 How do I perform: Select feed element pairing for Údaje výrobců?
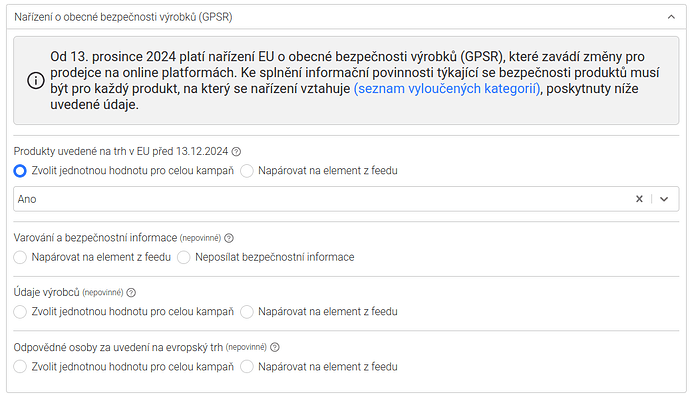247,312
